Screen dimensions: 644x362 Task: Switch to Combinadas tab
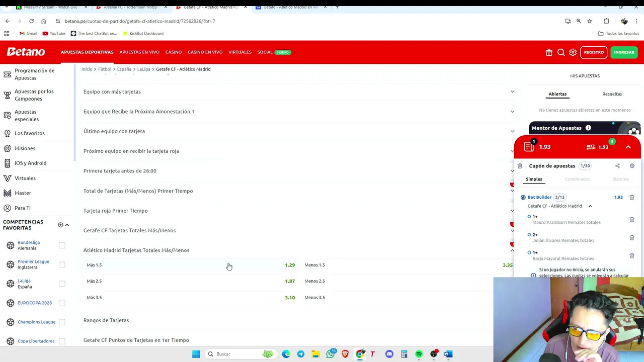point(577,179)
